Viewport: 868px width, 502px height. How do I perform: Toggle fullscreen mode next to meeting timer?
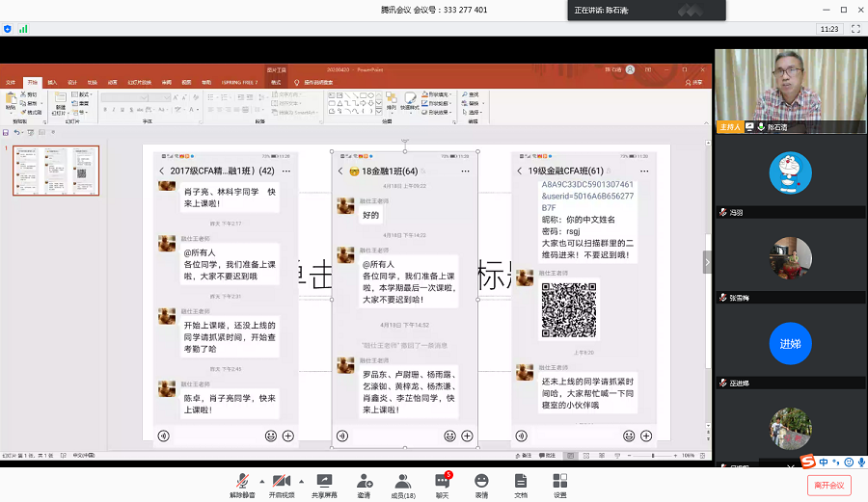(x=854, y=29)
